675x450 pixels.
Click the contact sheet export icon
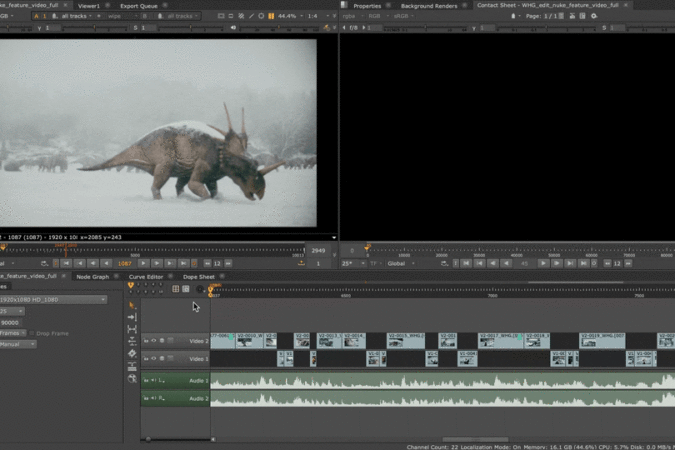(x=572, y=16)
